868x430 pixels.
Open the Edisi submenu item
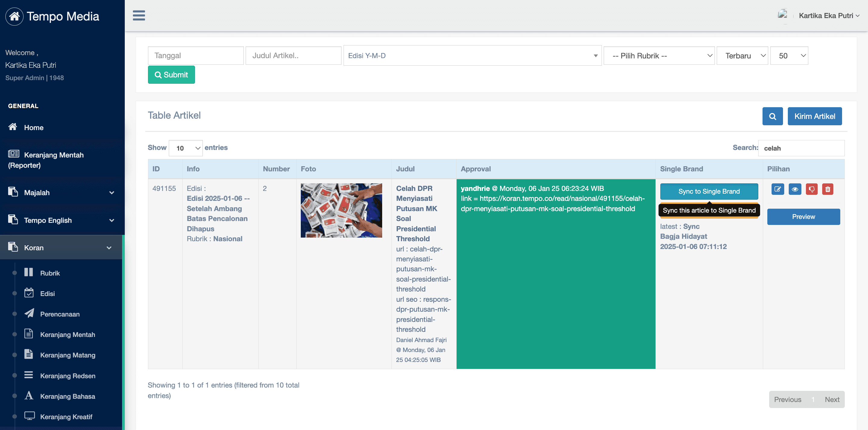[x=47, y=294]
